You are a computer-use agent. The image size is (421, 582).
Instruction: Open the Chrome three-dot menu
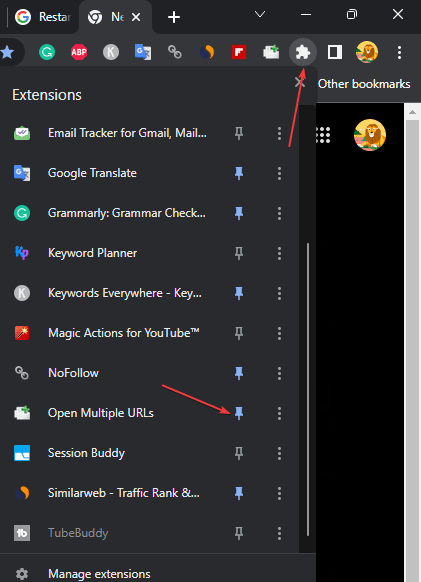399,52
